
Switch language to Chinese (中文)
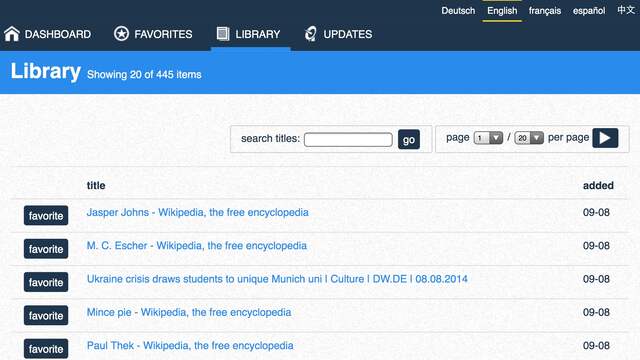click(626, 10)
